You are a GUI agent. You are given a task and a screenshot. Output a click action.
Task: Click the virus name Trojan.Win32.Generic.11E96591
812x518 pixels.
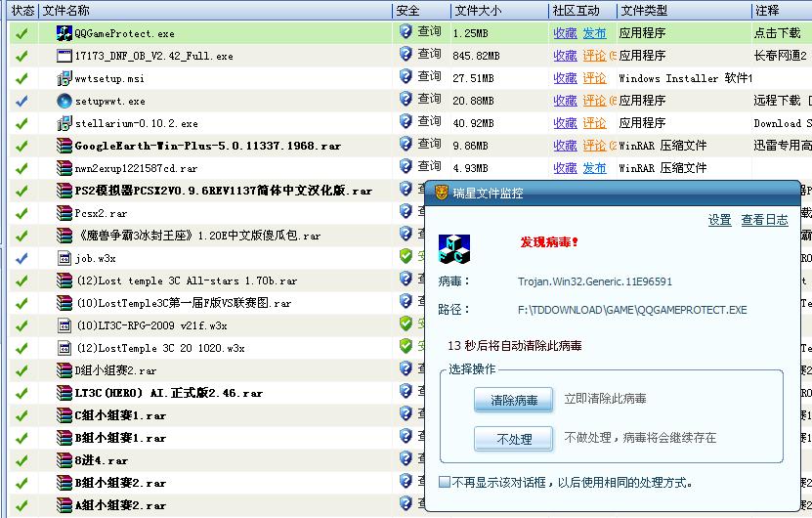[594, 281]
